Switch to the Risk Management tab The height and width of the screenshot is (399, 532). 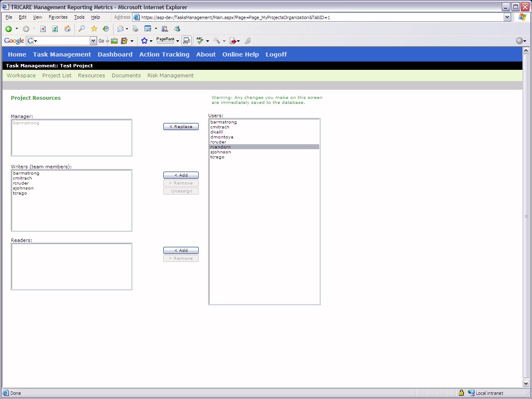click(170, 76)
